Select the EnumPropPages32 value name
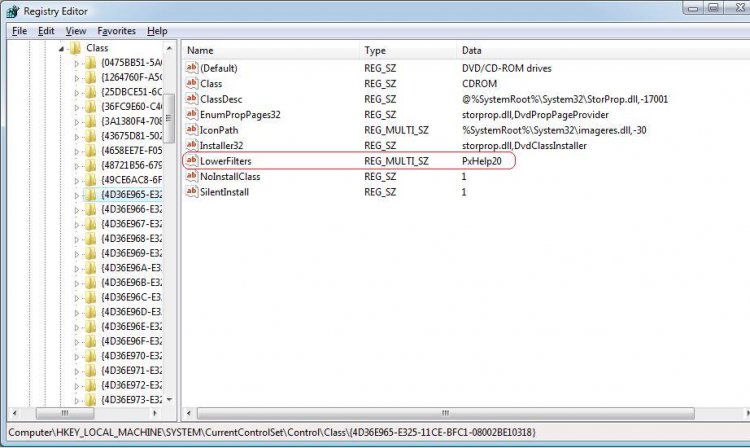The width and height of the screenshot is (750, 448). pyautogui.click(x=240, y=115)
